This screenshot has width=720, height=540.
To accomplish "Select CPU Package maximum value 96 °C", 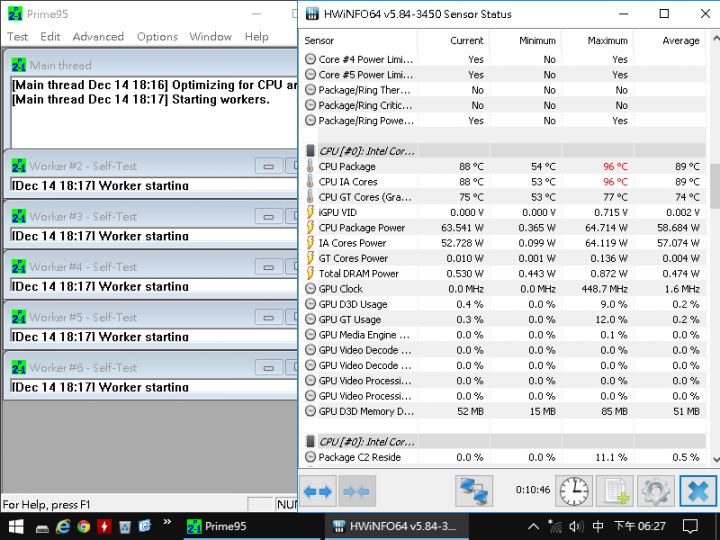I will [x=615, y=166].
